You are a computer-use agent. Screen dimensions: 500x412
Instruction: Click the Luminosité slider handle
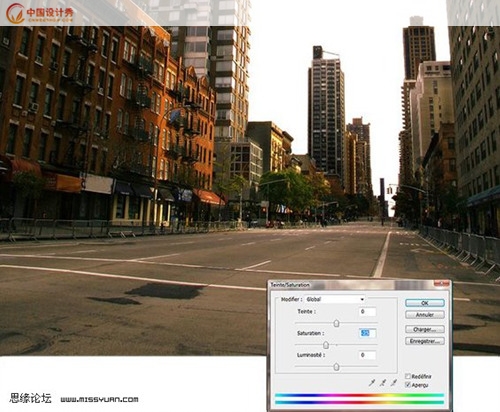click(336, 367)
